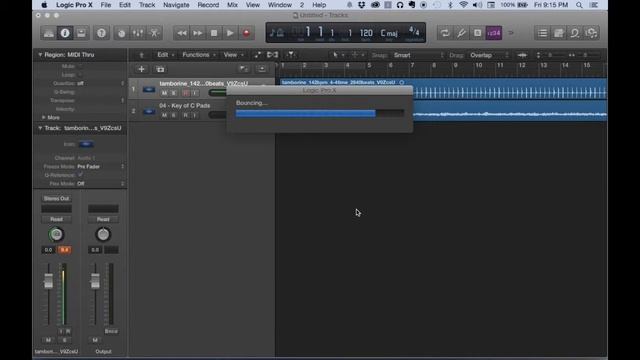The width and height of the screenshot is (640, 360).
Task: Open the Edit menu in tracks area
Action: (x=165, y=55)
